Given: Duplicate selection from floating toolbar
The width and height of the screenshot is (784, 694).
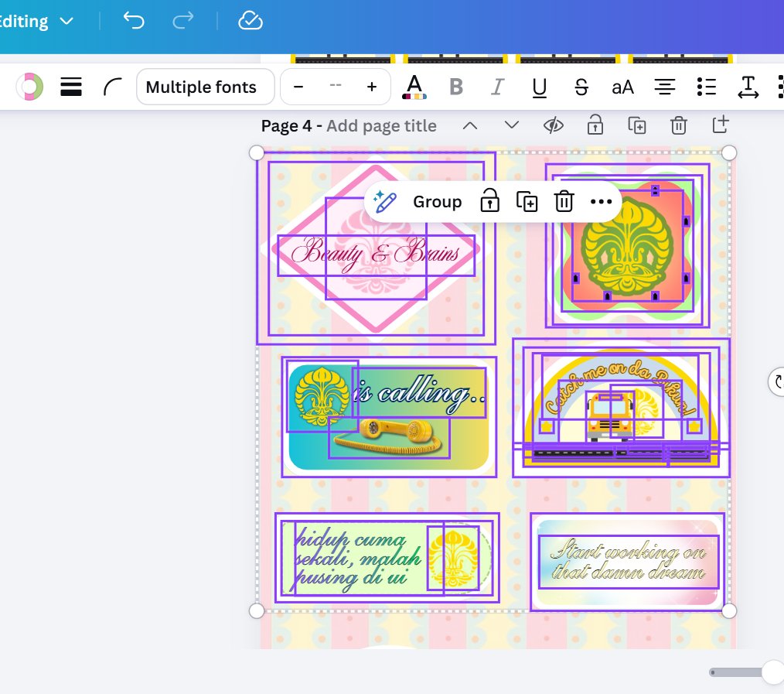Looking at the screenshot, I should click(527, 202).
